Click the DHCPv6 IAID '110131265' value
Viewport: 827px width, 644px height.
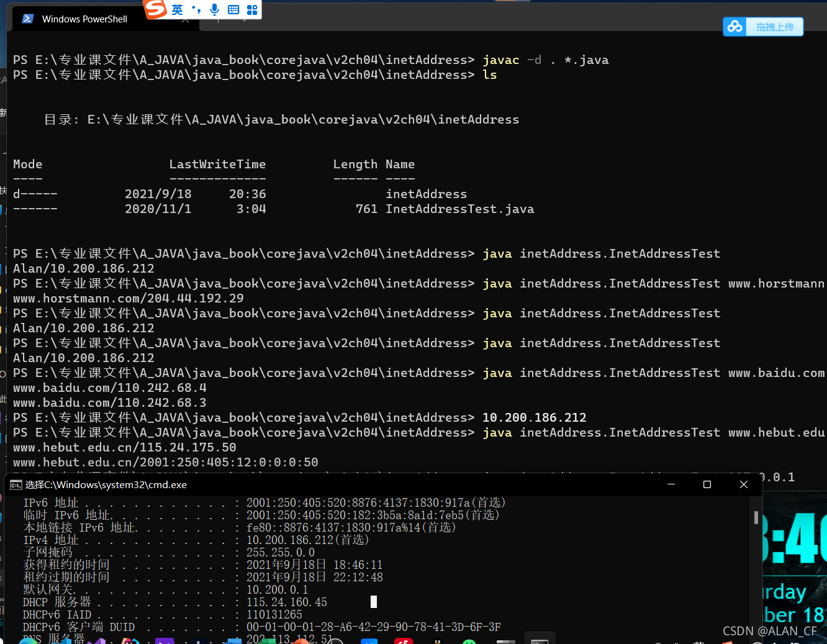[x=274, y=614]
